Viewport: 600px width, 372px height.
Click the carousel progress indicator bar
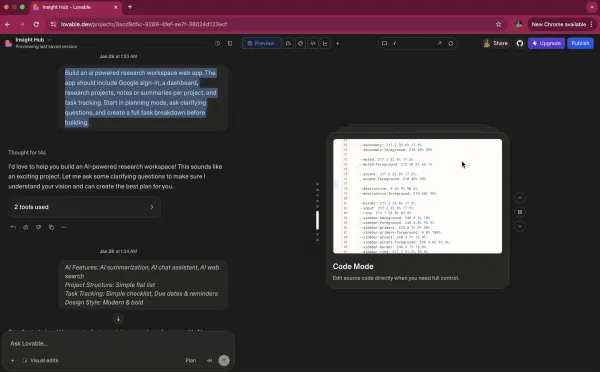(x=317, y=220)
